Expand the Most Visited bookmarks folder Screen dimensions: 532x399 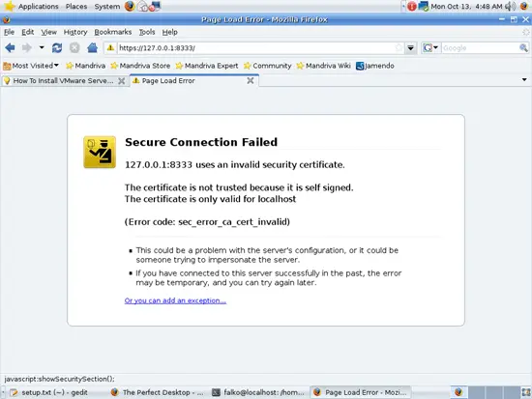31,66
